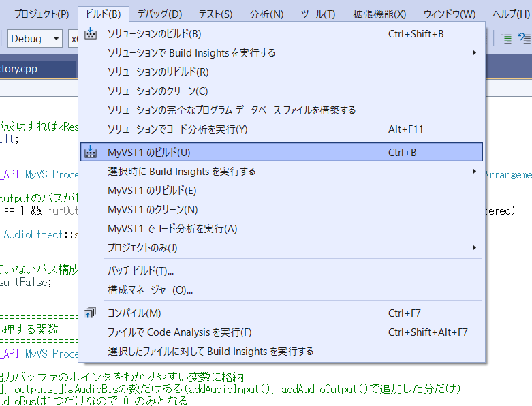Viewport: 532px width, 406px height.
Task: Select MyVST1 のリビルド
Action: coord(152,191)
